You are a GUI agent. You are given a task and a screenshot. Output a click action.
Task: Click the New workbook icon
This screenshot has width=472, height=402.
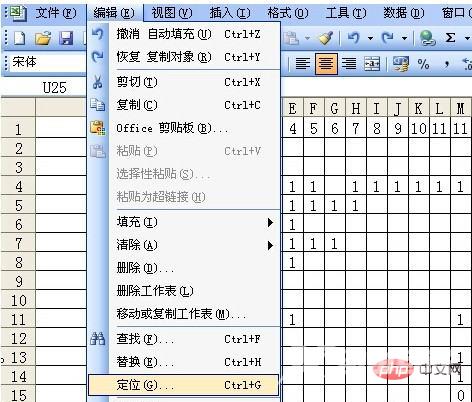pos(19,38)
